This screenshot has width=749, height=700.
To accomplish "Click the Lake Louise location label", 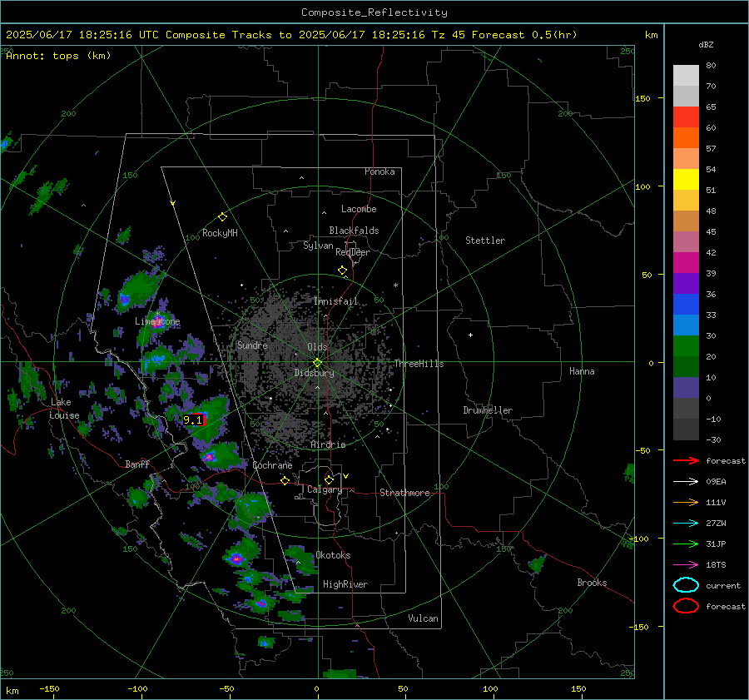I will click(x=64, y=409).
